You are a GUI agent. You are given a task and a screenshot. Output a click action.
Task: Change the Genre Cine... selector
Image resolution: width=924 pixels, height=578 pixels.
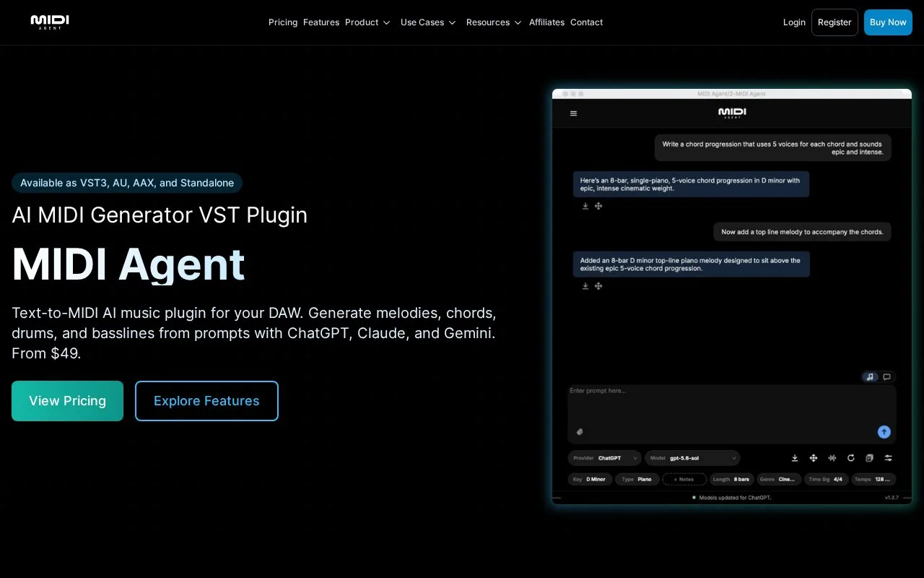coord(779,479)
